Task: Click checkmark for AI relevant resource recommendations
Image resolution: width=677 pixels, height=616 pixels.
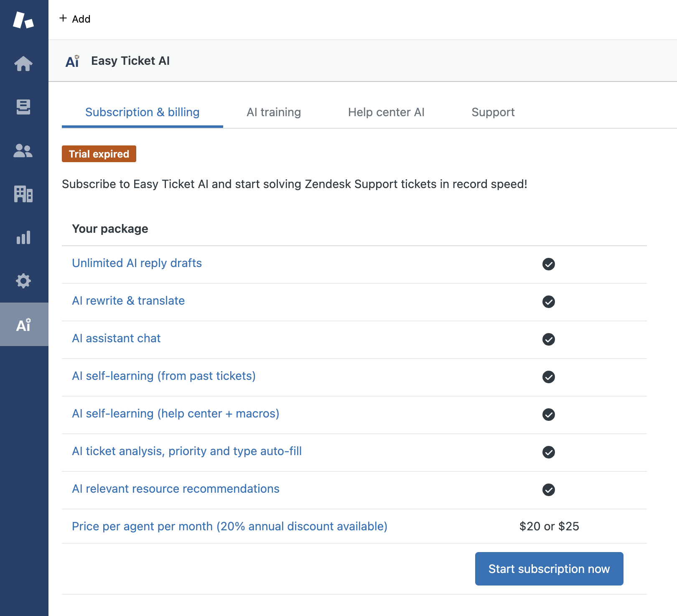Action: [548, 490]
